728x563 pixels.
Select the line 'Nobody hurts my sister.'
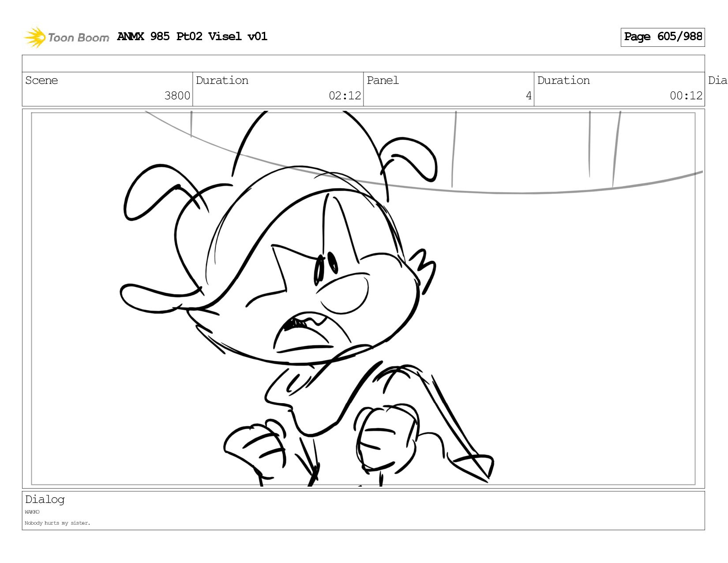57,523
